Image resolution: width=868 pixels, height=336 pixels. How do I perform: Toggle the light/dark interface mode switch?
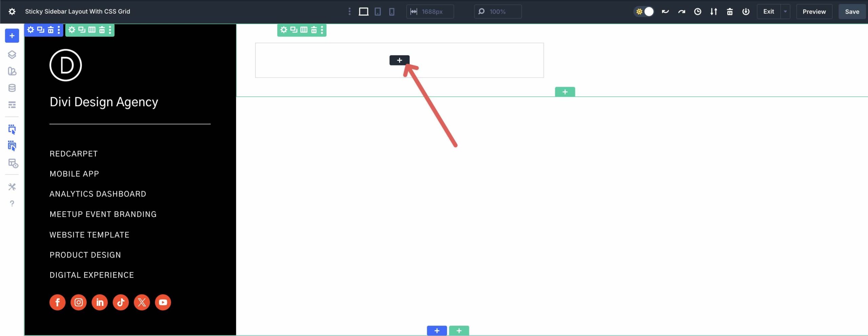644,11
